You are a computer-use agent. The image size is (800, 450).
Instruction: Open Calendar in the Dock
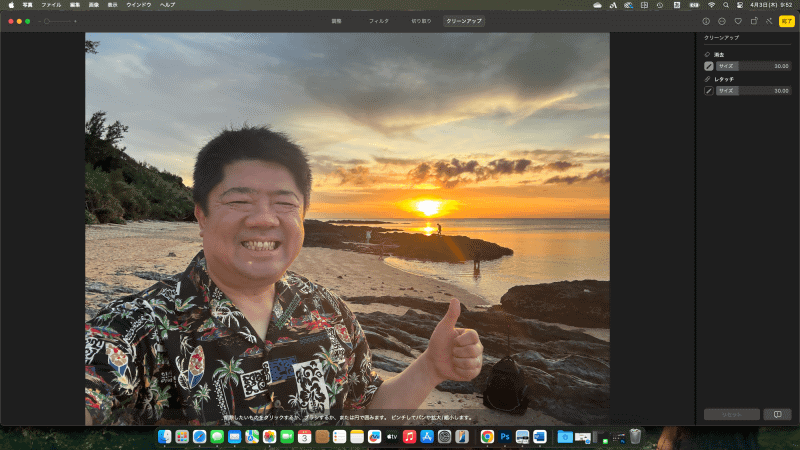point(305,437)
